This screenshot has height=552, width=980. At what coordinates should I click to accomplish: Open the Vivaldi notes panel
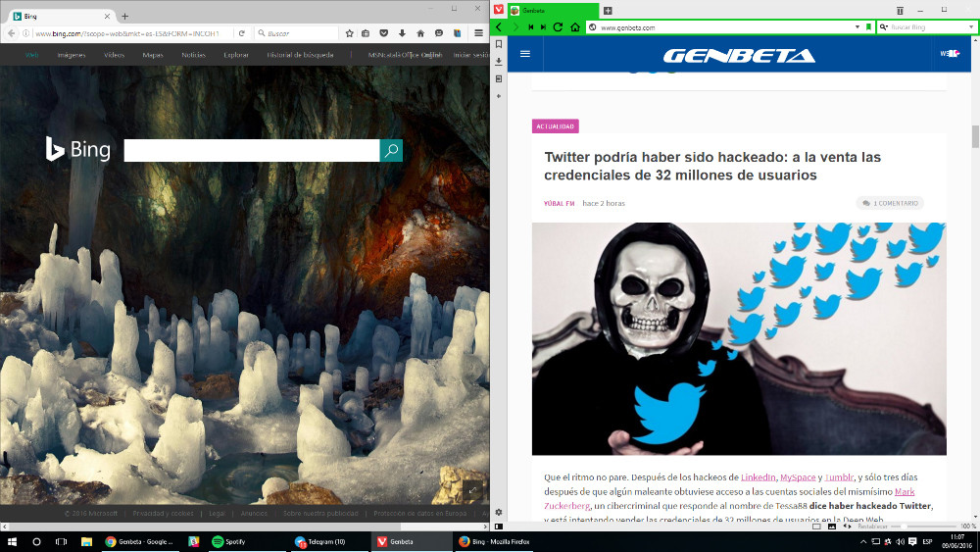click(x=498, y=78)
